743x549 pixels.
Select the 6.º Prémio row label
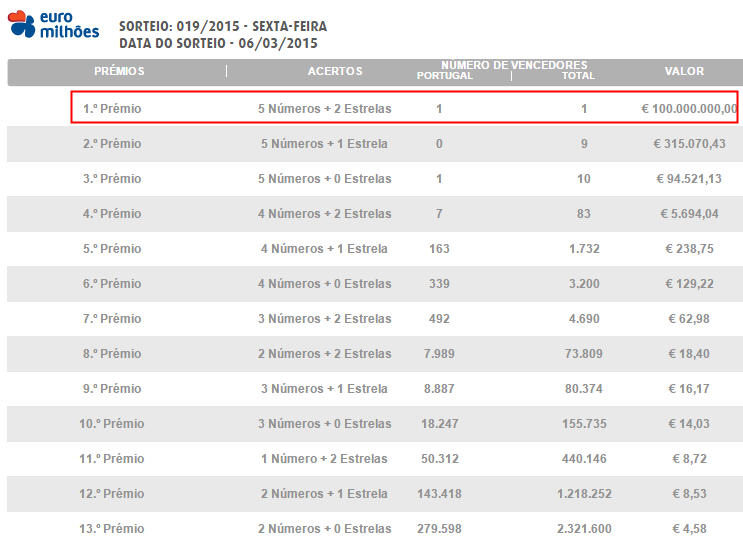point(112,284)
